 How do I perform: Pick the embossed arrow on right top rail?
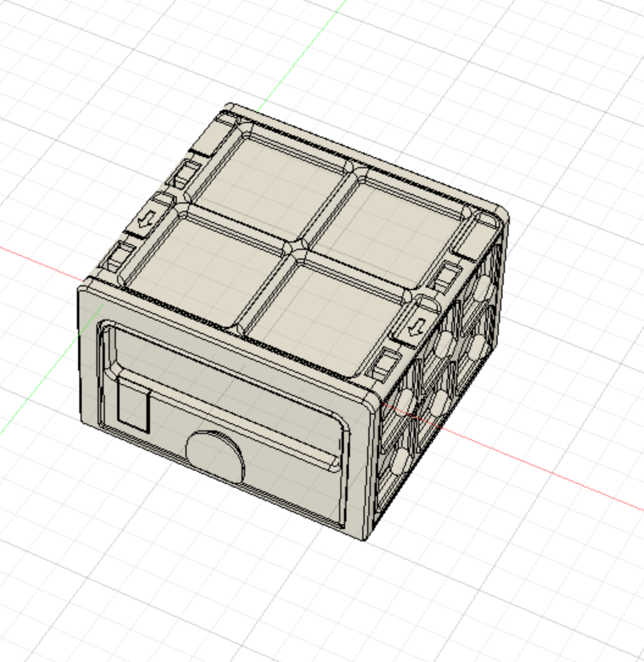pos(417,326)
